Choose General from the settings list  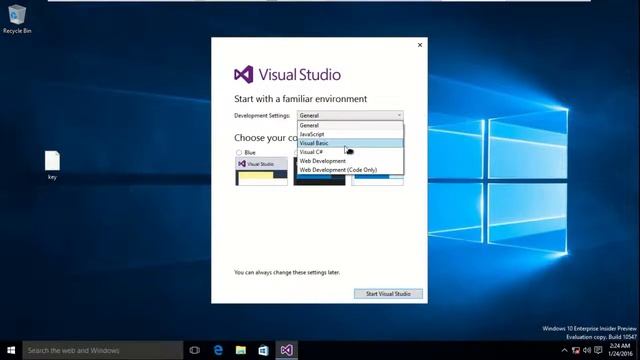[x=350, y=125]
